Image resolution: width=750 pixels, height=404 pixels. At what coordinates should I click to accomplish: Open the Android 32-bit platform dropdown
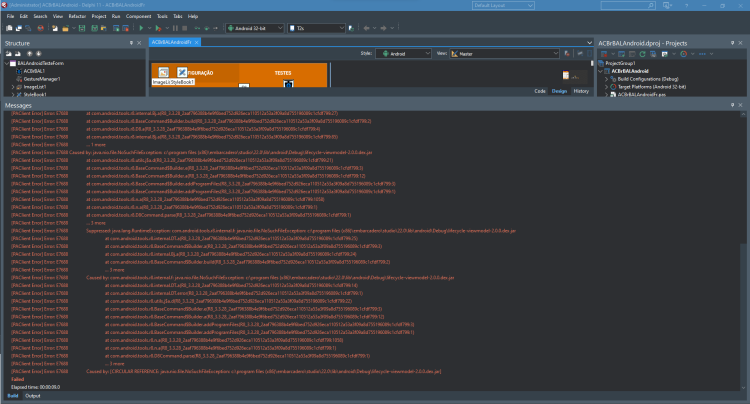tap(255, 28)
